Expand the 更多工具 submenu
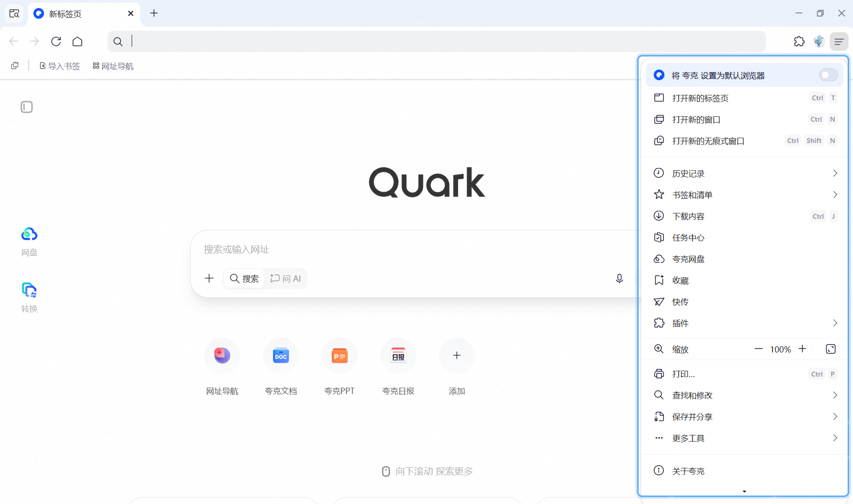This screenshot has height=504, width=853. pos(744,438)
